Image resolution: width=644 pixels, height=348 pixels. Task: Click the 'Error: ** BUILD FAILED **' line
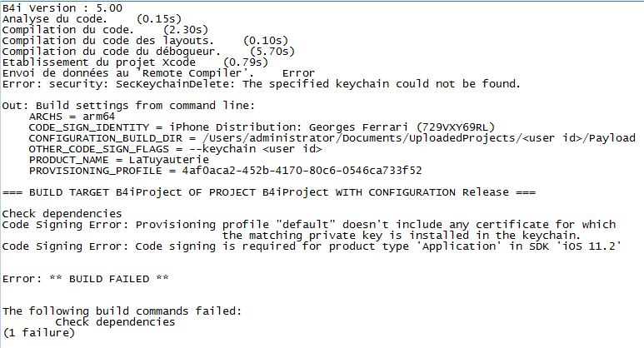(86, 278)
